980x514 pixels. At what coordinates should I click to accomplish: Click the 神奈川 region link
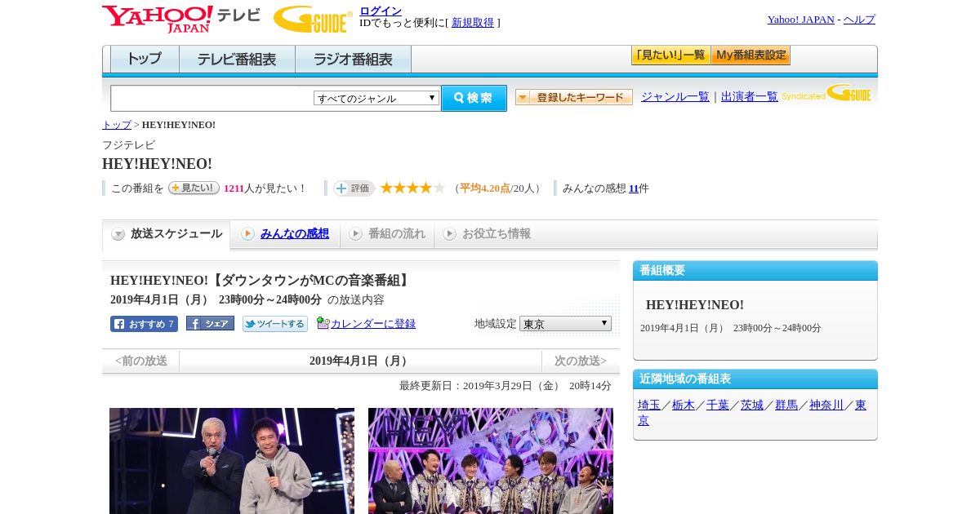tap(826, 405)
